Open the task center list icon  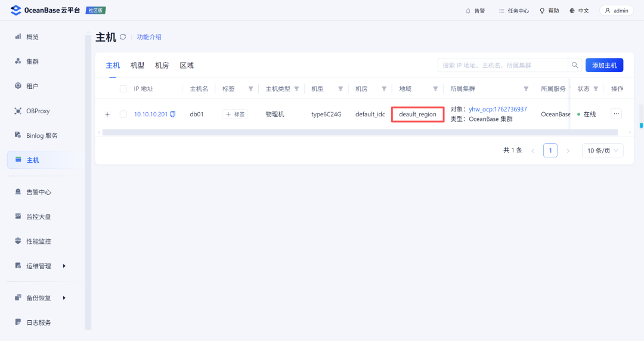tap(501, 11)
